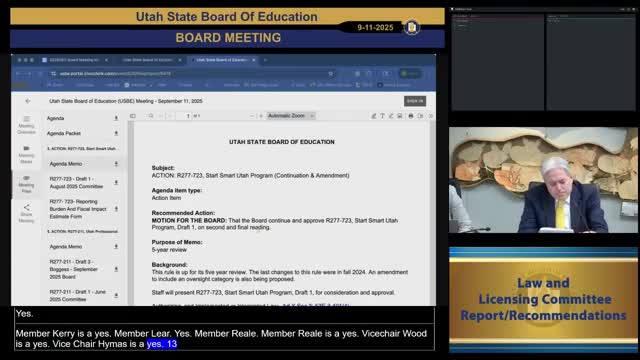Open the PDF viewer more tools menu
Image resolution: width=640 pixels, height=360 pixels.
430,116
